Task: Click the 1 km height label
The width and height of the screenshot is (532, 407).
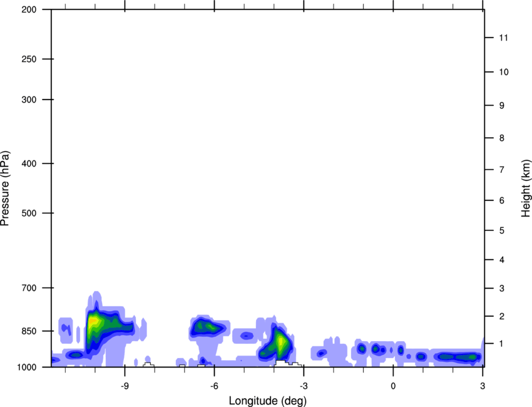Action: [501, 344]
